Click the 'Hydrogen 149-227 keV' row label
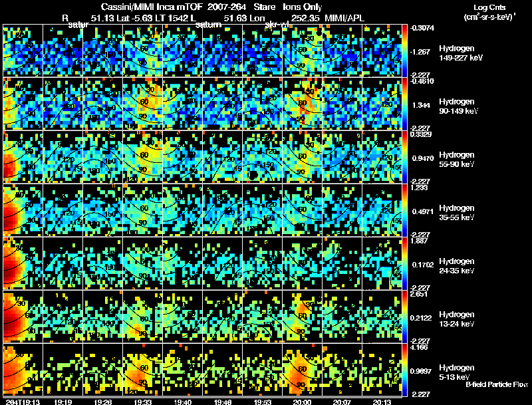Viewport: 532px width, 405px height. [x=460, y=53]
